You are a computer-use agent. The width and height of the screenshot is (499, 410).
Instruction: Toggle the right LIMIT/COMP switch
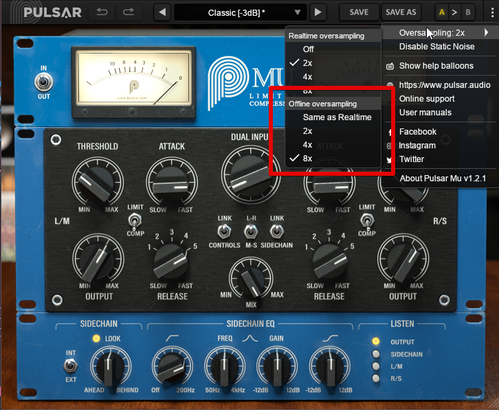(367, 220)
